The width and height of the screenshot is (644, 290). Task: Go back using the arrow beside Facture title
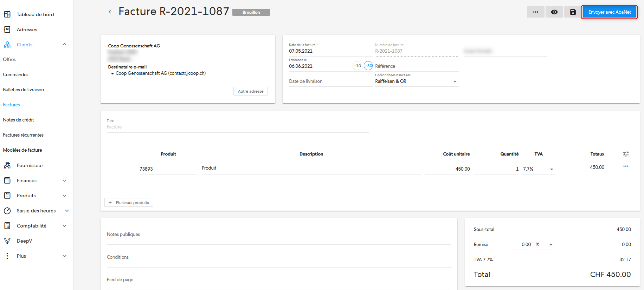[x=110, y=12]
